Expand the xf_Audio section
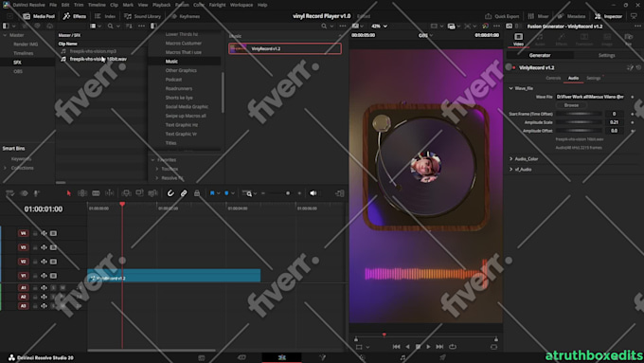Image resolution: width=644 pixels, height=363 pixels. tap(510, 170)
